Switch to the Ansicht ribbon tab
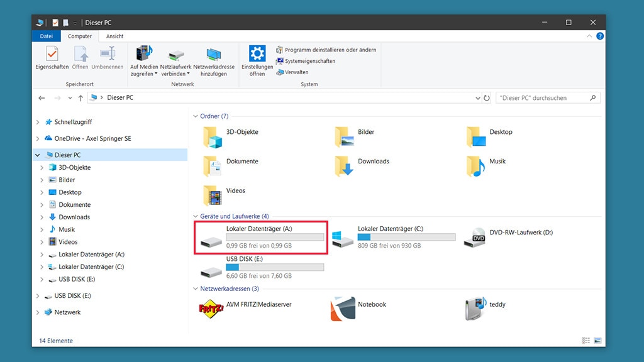Screen dimensions: 644x362 point(114,36)
